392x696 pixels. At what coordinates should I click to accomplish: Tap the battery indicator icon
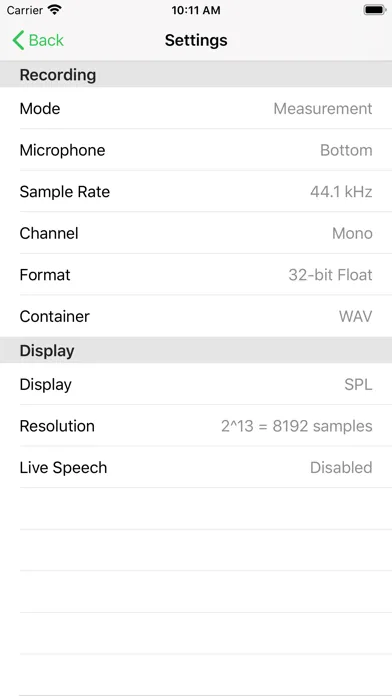(375, 10)
